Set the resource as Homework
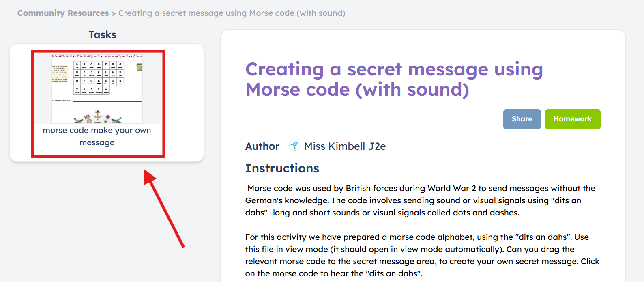The height and width of the screenshot is (282, 644). [573, 119]
